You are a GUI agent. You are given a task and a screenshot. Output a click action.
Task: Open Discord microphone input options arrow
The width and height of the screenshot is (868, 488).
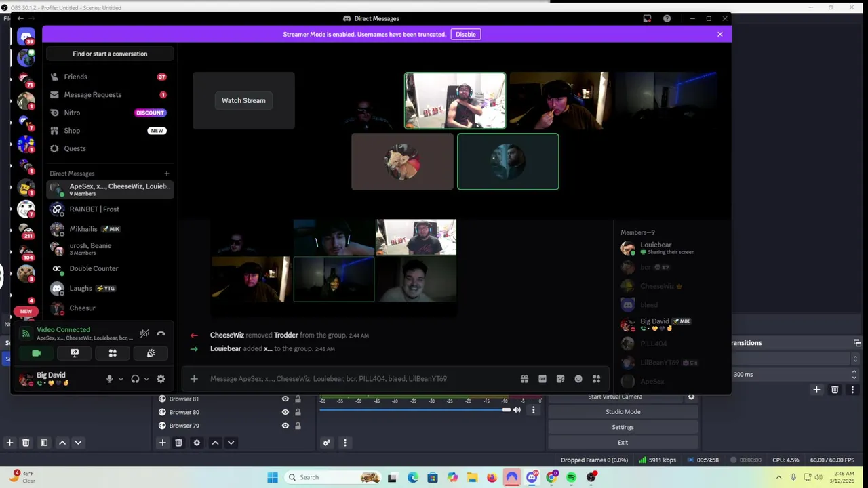point(121,379)
